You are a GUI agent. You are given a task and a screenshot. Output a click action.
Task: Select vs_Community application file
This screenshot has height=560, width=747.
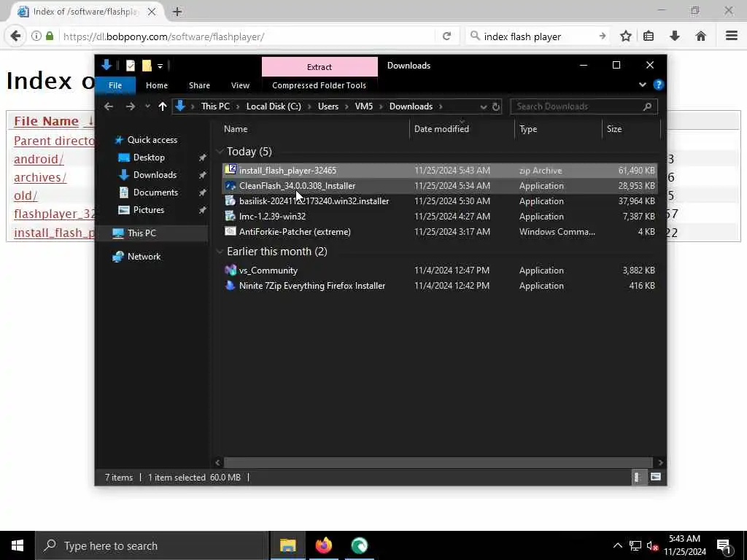click(x=440, y=270)
